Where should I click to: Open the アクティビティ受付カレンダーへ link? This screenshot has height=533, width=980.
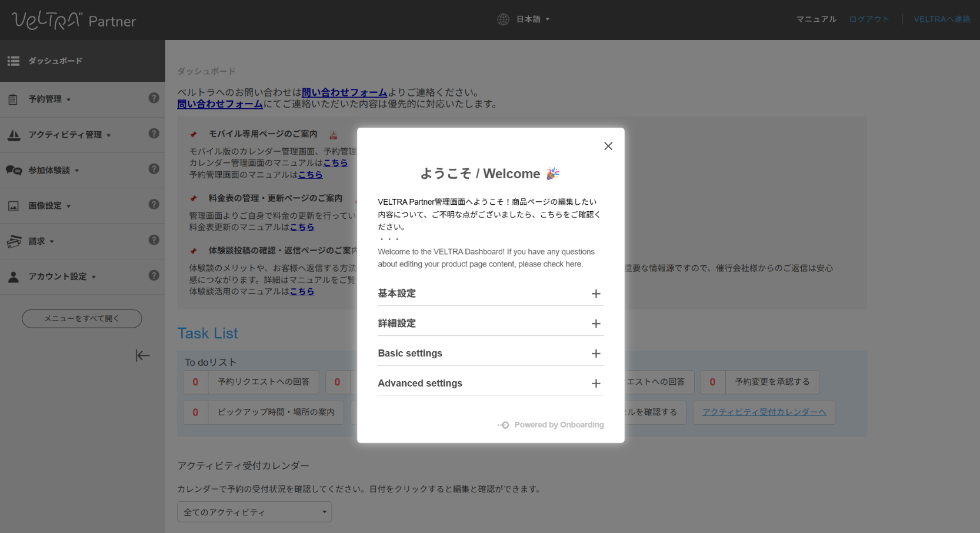[x=764, y=412]
